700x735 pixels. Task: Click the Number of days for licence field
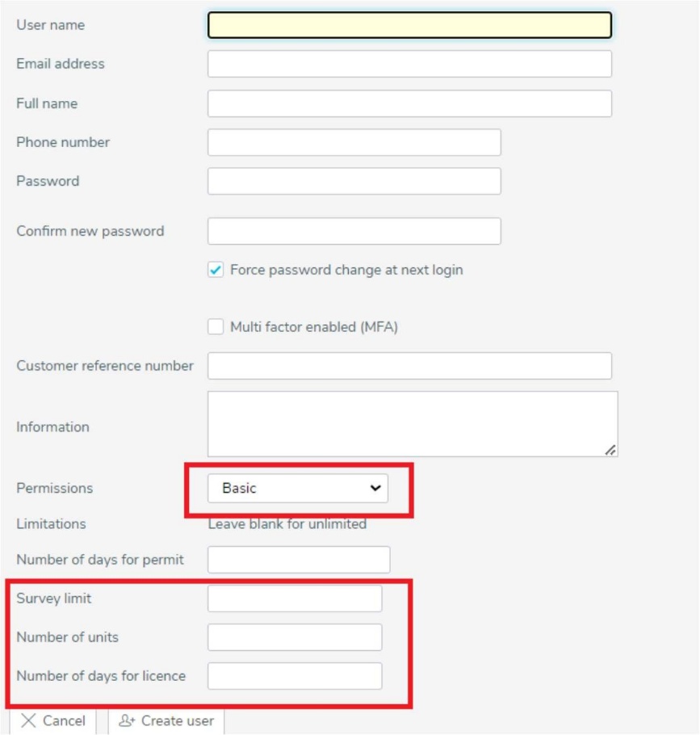click(295, 676)
